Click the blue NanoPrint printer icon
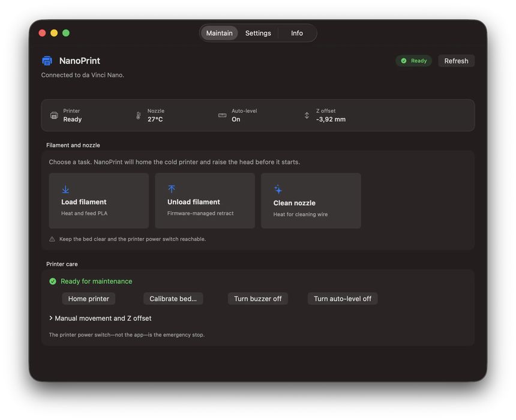Viewport: 516px width, 420px height. pyautogui.click(x=47, y=61)
